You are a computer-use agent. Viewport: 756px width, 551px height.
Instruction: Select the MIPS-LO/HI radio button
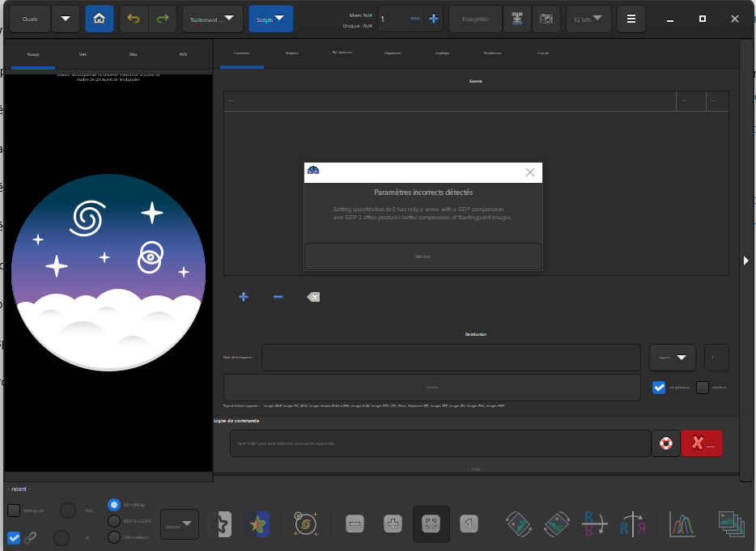pyautogui.click(x=114, y=520)
